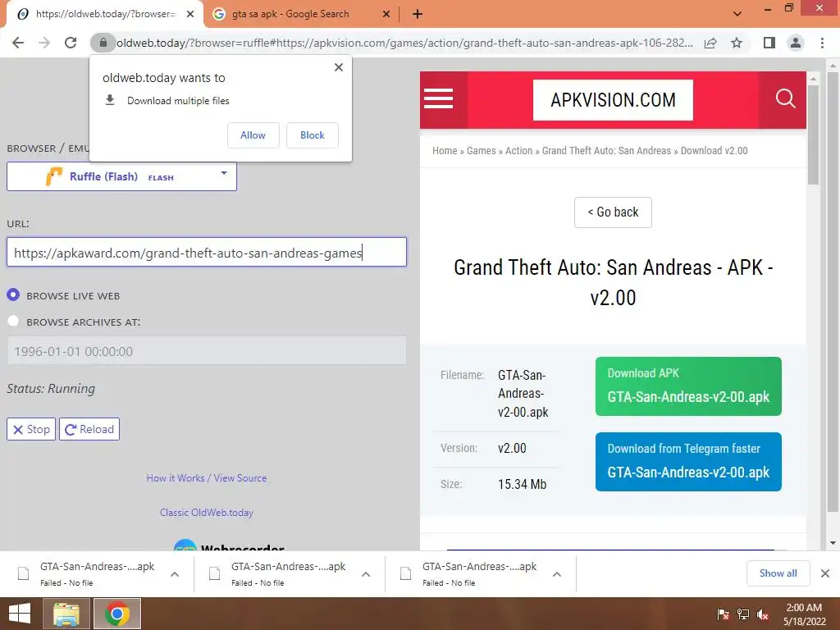The image size is (840, 630).
Task: Click the Chrome address bar URL
Action: (x=405, y=43)
